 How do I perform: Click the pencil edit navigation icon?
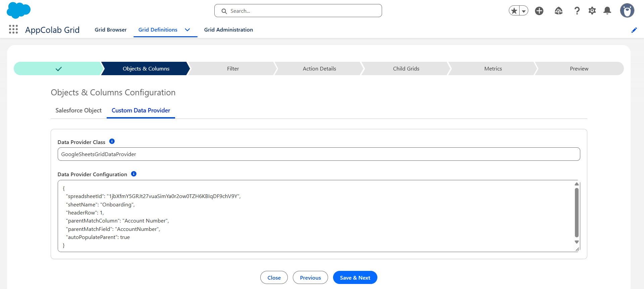click(634, 30)
